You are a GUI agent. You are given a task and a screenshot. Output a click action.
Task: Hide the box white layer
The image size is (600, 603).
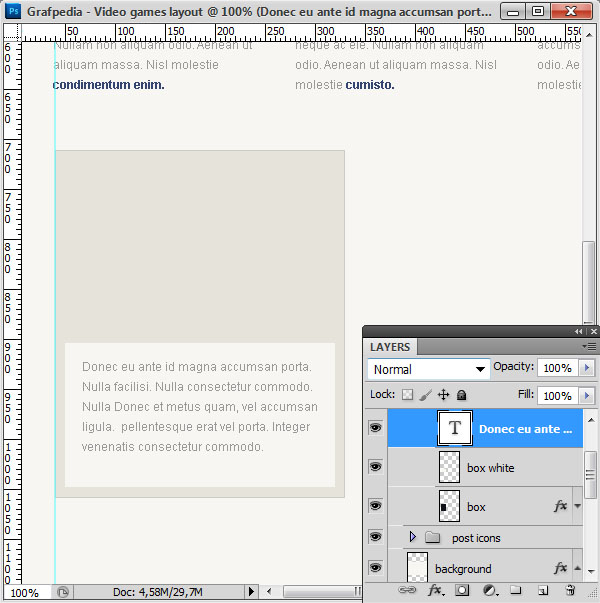point(375,467)
